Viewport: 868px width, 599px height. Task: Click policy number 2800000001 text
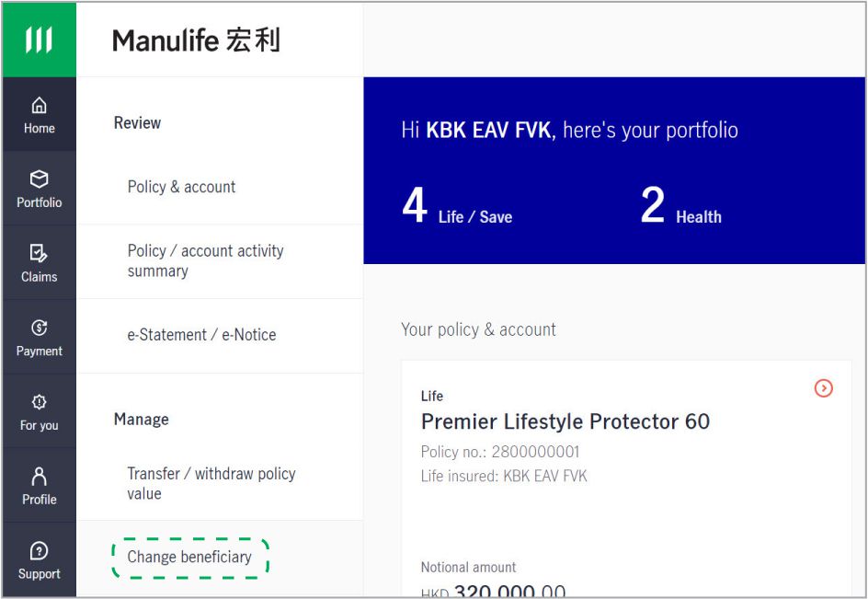[500, 452]
